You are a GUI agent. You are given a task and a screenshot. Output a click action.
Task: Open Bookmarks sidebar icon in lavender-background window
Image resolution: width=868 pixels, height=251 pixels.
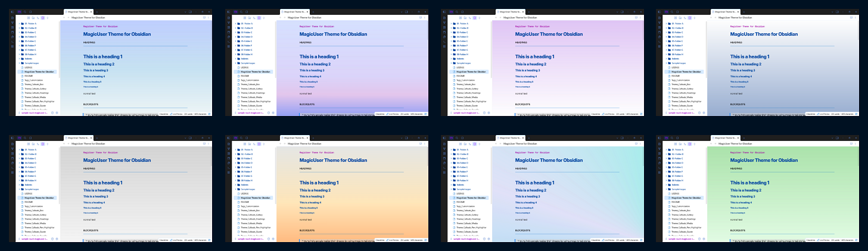[x=247, y=12]
